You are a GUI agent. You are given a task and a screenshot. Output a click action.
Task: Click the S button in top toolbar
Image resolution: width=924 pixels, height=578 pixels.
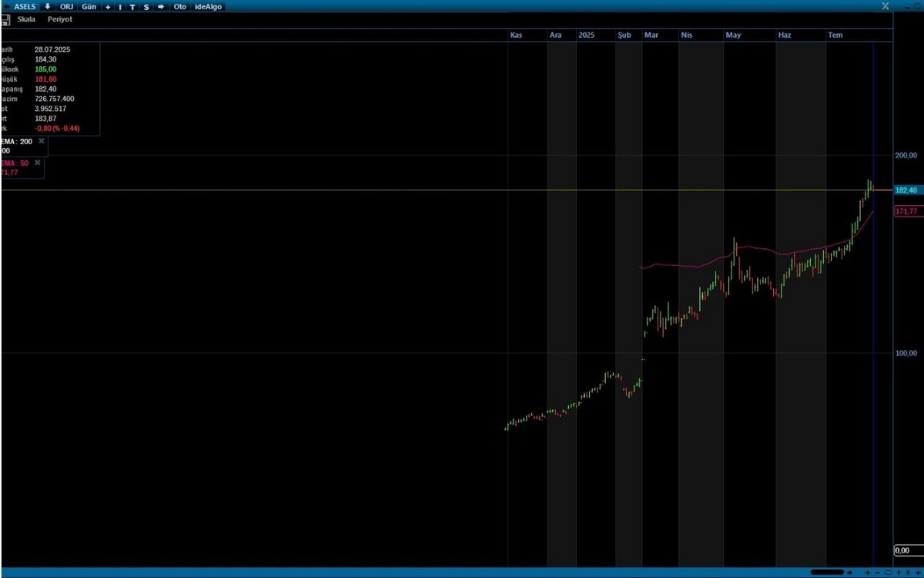click(146, 6)
